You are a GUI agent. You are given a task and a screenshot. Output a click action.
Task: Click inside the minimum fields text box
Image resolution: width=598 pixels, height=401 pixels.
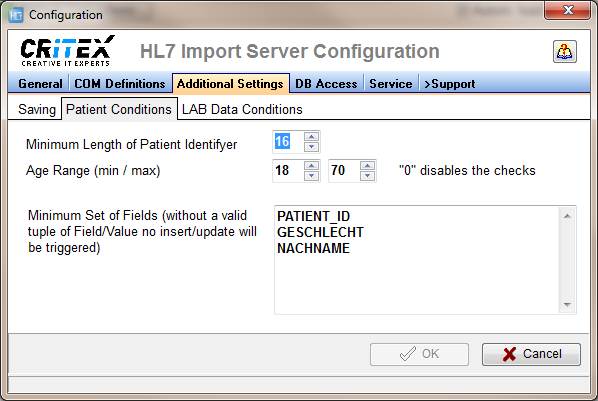click(416, 260)
